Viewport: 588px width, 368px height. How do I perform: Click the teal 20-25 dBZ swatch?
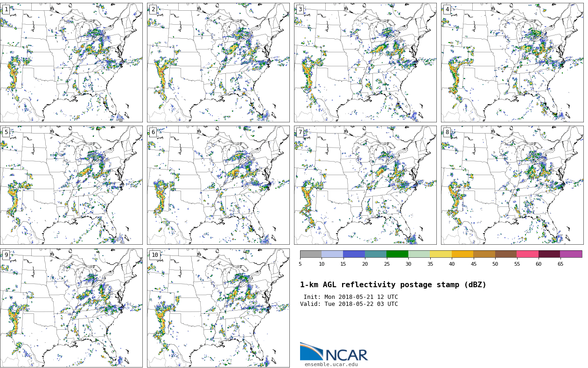(376, 254)
